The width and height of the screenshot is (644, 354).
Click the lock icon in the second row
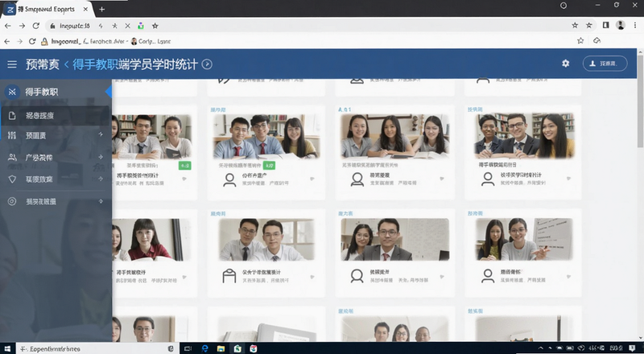44,42
